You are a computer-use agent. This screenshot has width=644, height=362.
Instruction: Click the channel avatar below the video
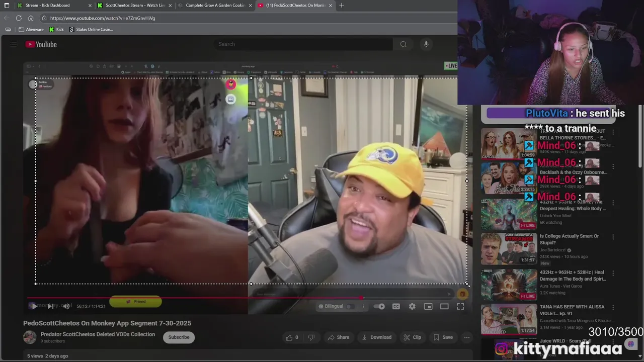(30, 337)
